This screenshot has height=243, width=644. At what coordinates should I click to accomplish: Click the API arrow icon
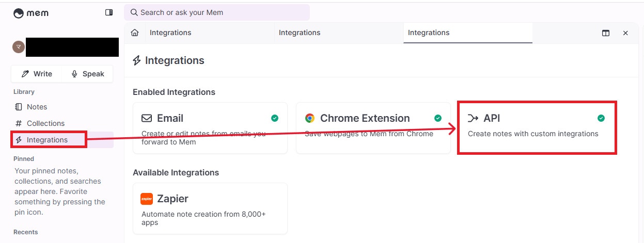coord(473,118)
